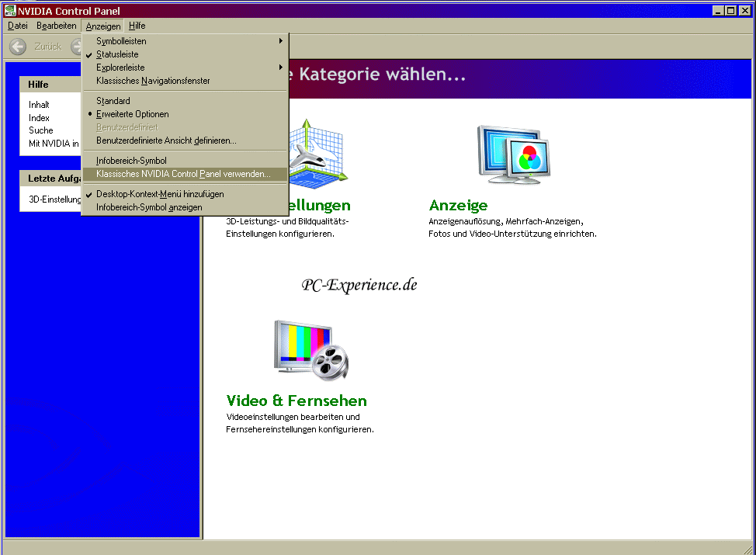Click the Zurück button label
This screenshot has height=555, width=756.
click(x=48, y=47)
